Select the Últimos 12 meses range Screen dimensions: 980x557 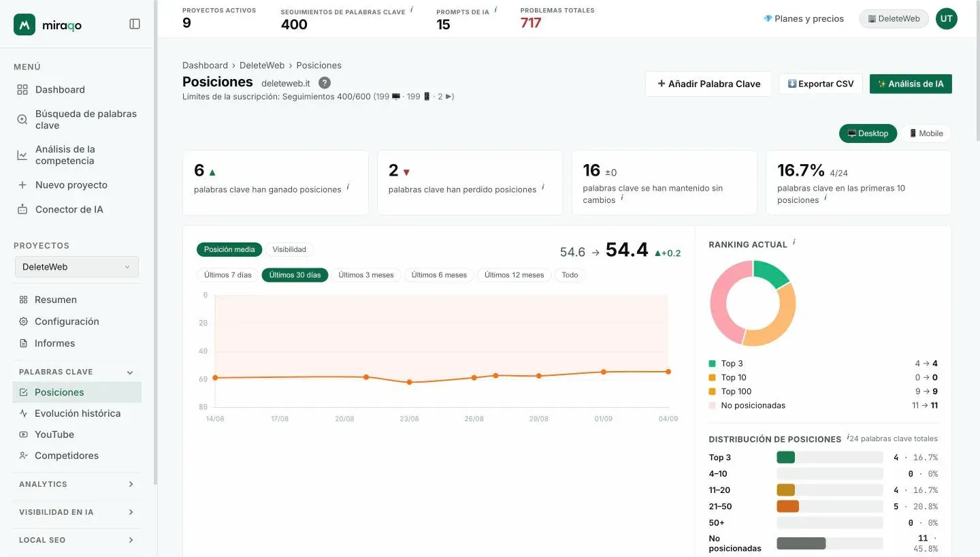[514, 275]
